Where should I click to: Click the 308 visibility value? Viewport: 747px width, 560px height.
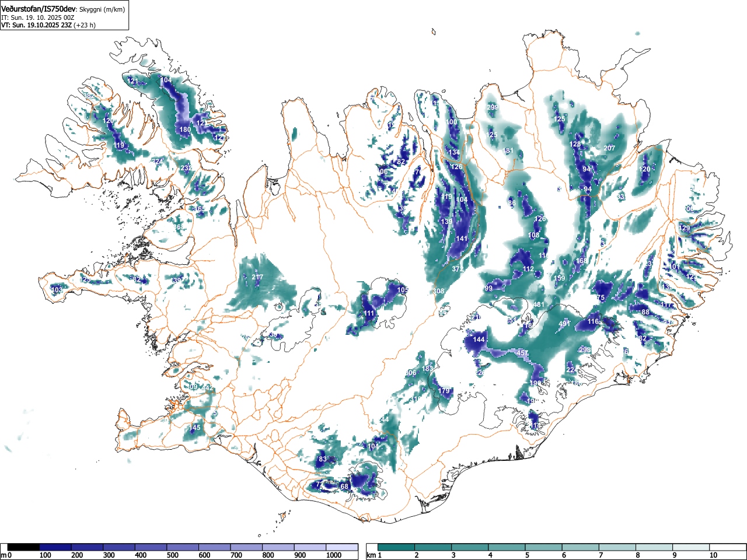[x=439, y=291]
